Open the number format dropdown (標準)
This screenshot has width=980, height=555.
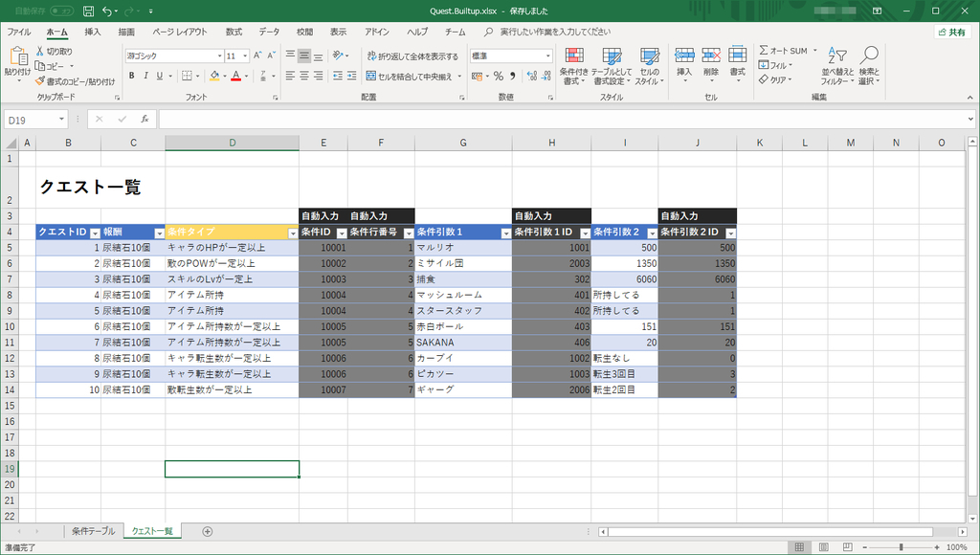point(548,56)
